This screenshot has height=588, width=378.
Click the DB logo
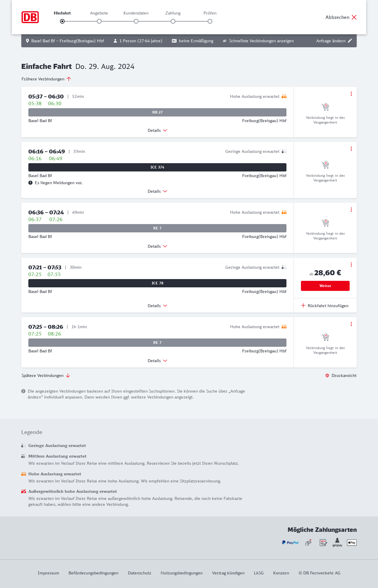tap(30, 17)
